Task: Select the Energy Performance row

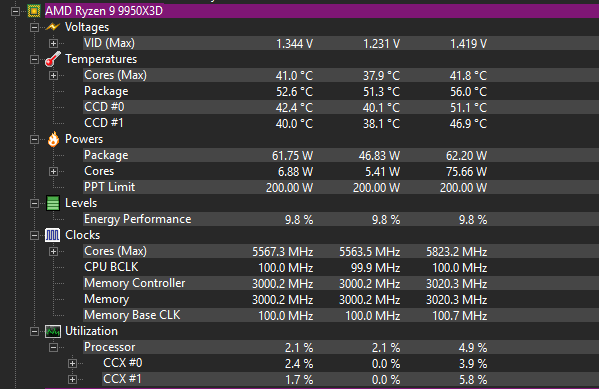Action: [341, 219]
